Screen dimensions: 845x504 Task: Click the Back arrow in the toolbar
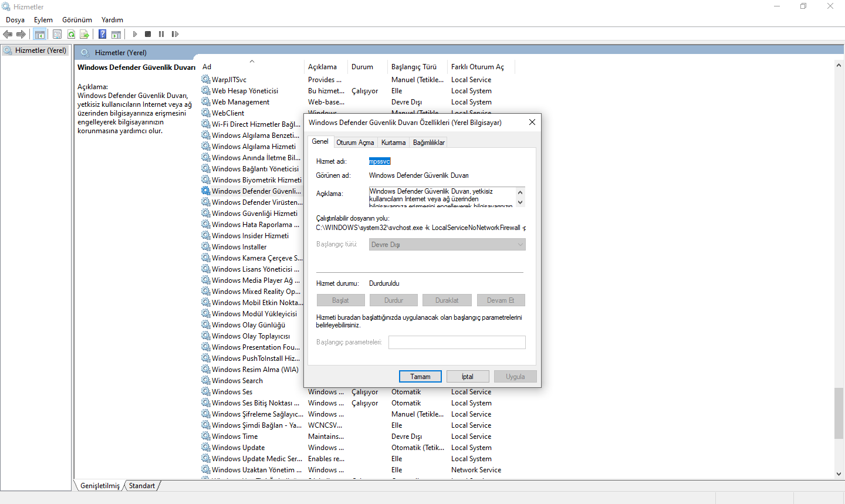coord(8,34)
